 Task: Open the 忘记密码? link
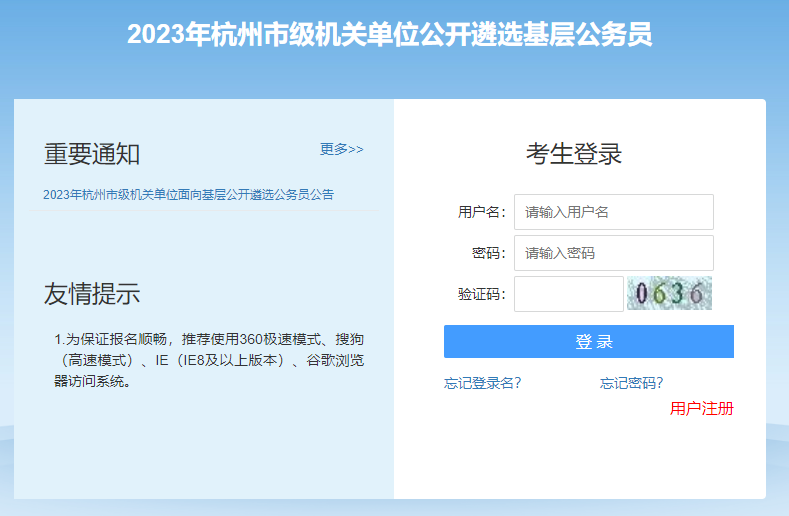(x=631, y=383)
